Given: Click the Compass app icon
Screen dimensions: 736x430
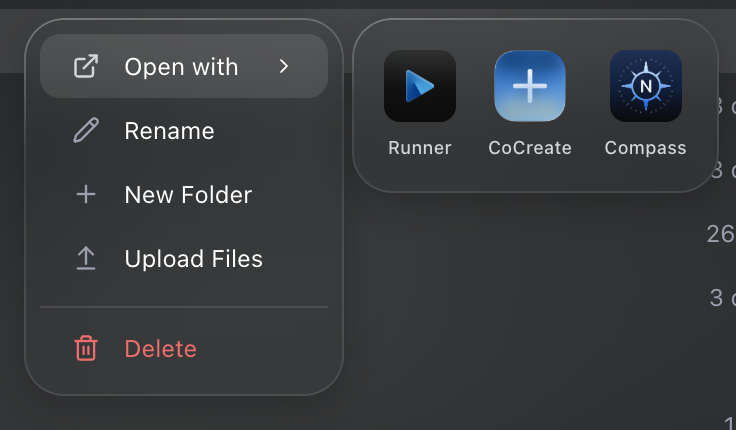Looking at the screenshot, I should pyautogui.click(x=646, y=86).
